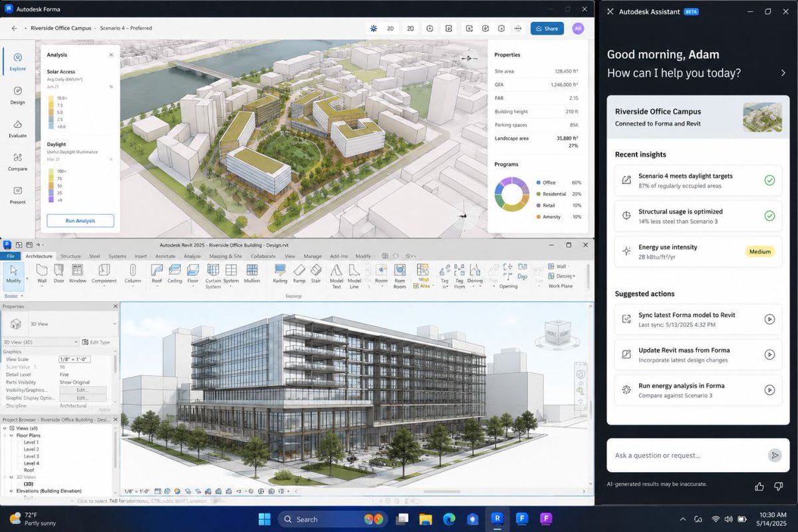Open Present in Forma sidebar
The width and height of the screenshot is (798, 532).
17,196
